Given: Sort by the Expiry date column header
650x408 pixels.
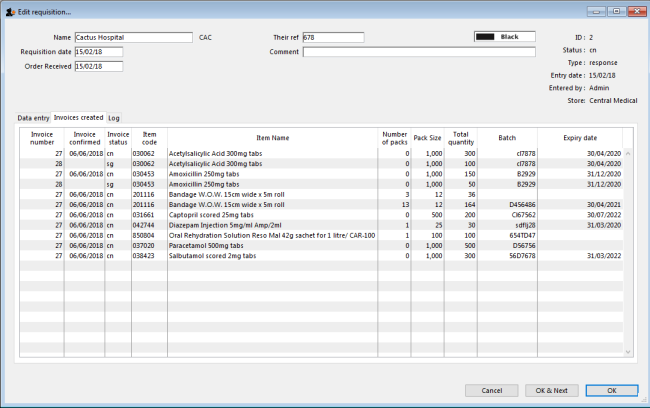Looking at the screenshot, I should click(x=580, y=138).
